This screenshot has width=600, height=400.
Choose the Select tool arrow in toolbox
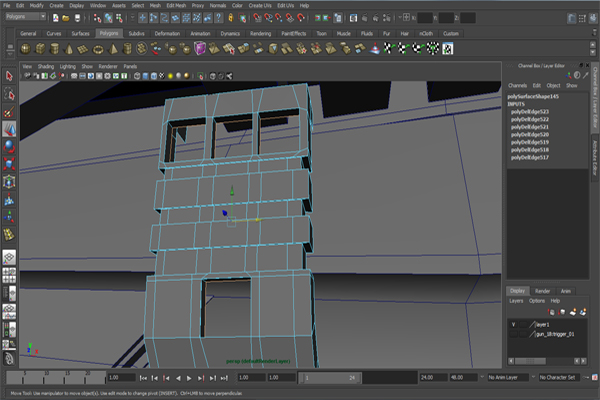(x=9, y=76)
